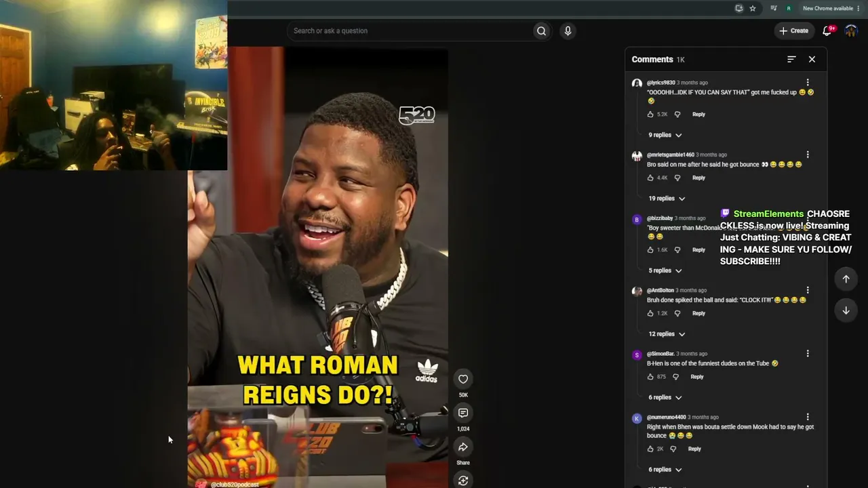Open @mrletsgamble1460's channel from the username

670,155
